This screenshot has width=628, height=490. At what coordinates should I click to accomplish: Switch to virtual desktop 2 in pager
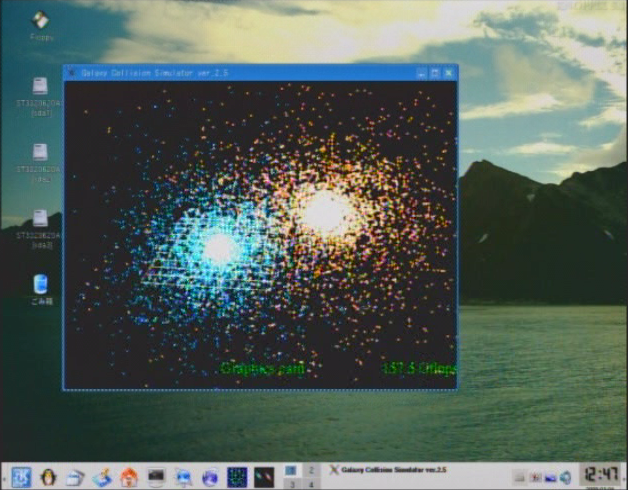(310, 469)
